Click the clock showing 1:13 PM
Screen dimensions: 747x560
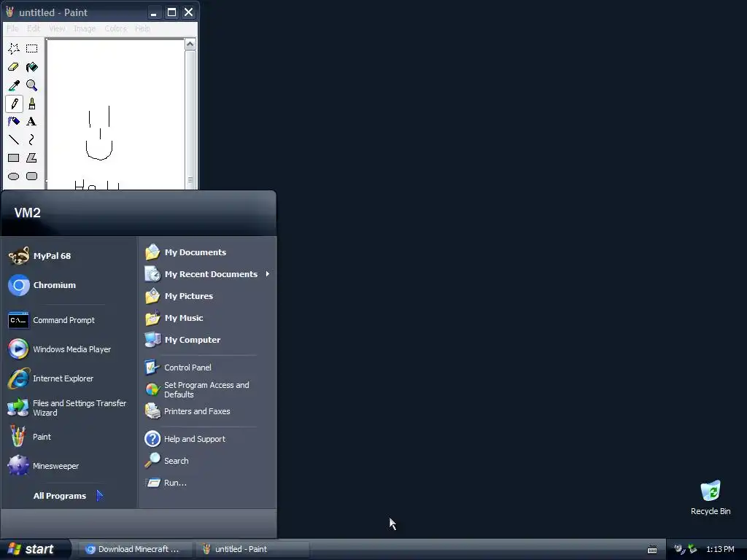(x=720, y=549)
